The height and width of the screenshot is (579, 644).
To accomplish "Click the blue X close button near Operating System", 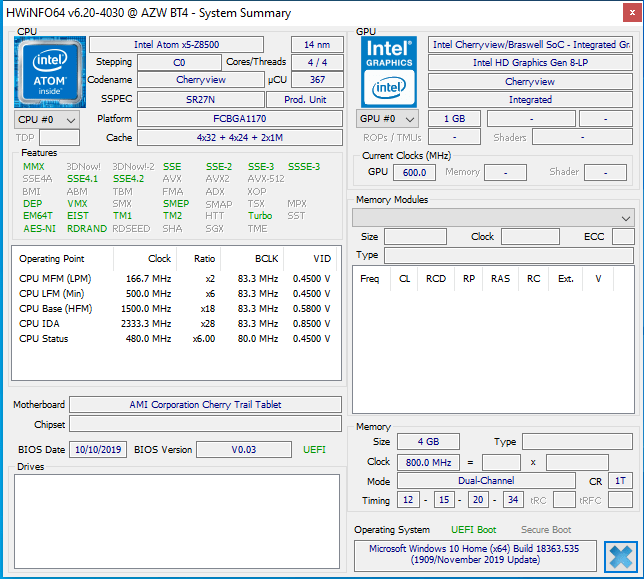I will point(621,557).
